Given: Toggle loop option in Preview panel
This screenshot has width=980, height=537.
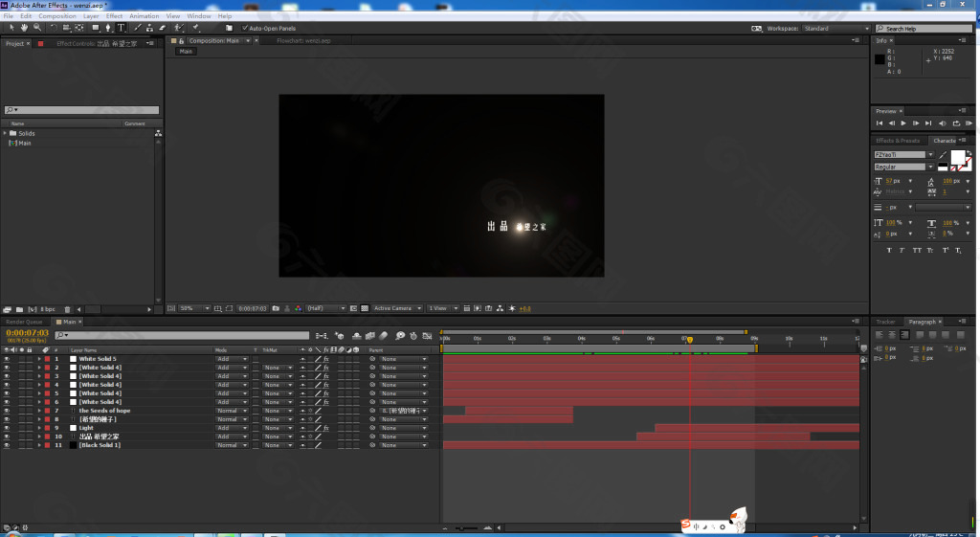Looking at the screenshot, I should [x=956, y=123].
